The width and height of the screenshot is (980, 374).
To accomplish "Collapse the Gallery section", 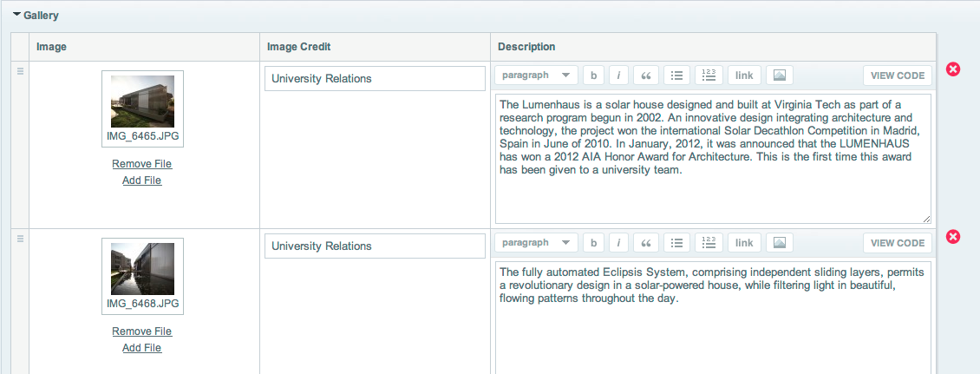I will coord(17,16).
